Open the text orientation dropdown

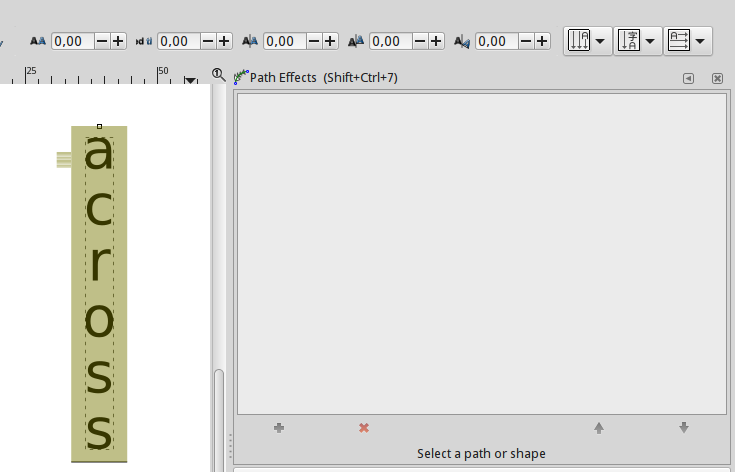[x=638, y=41]
